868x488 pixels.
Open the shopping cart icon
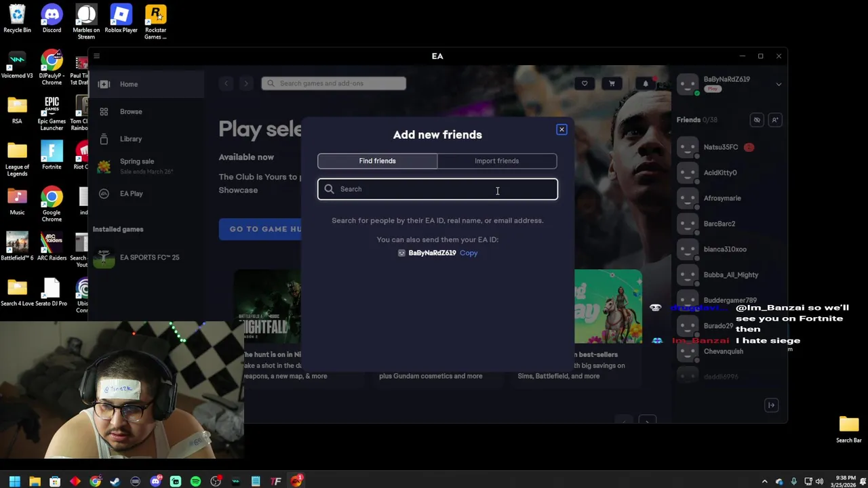point(612,83)
